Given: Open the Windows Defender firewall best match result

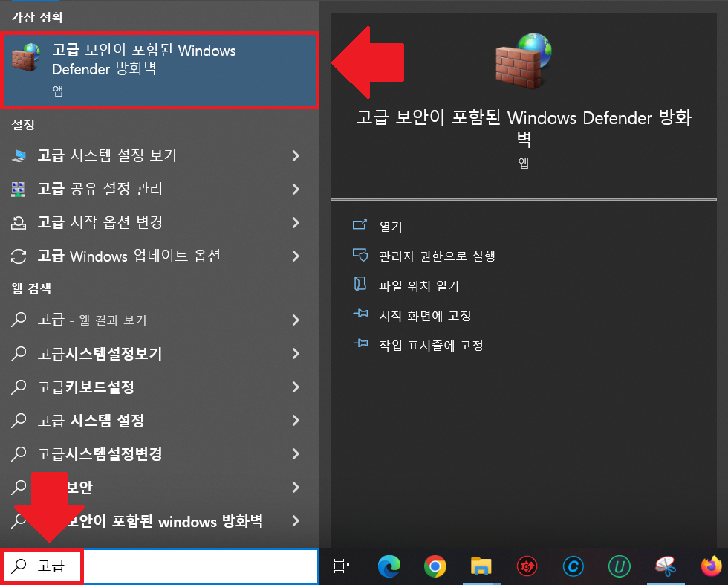Looking at the screenshot, I should click(x=159, y=70).
